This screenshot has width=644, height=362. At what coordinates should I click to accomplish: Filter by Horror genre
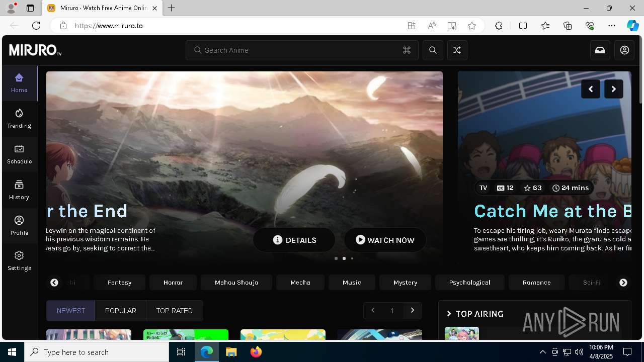point(173,283)
